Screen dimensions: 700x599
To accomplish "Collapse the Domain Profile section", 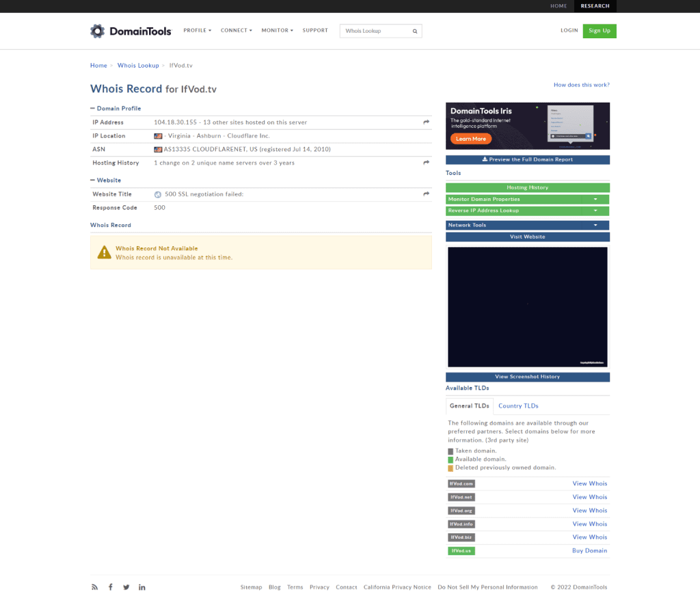I will 116,109.
